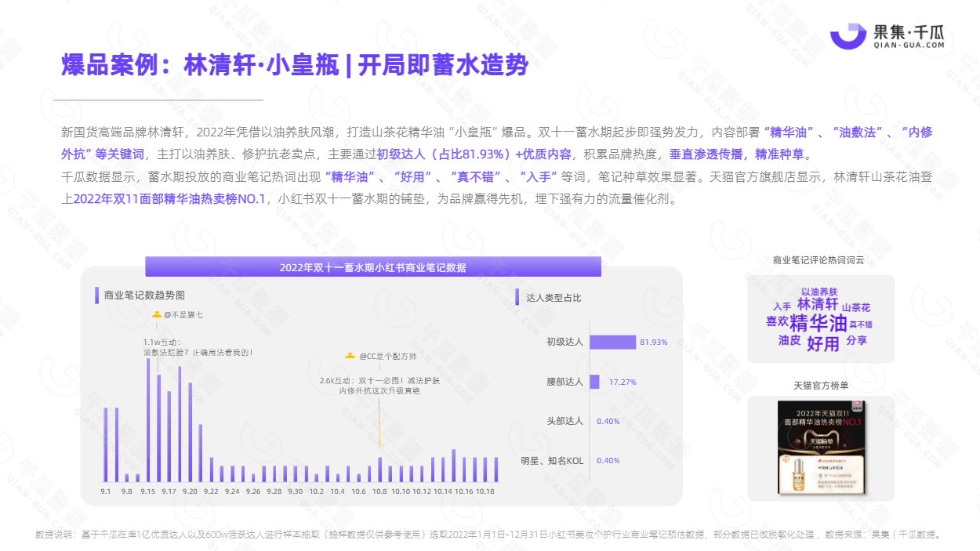Select the 初级达人 purple bar in the chart
This screenshot has width=980, height=551.
[x=613, y=343]
